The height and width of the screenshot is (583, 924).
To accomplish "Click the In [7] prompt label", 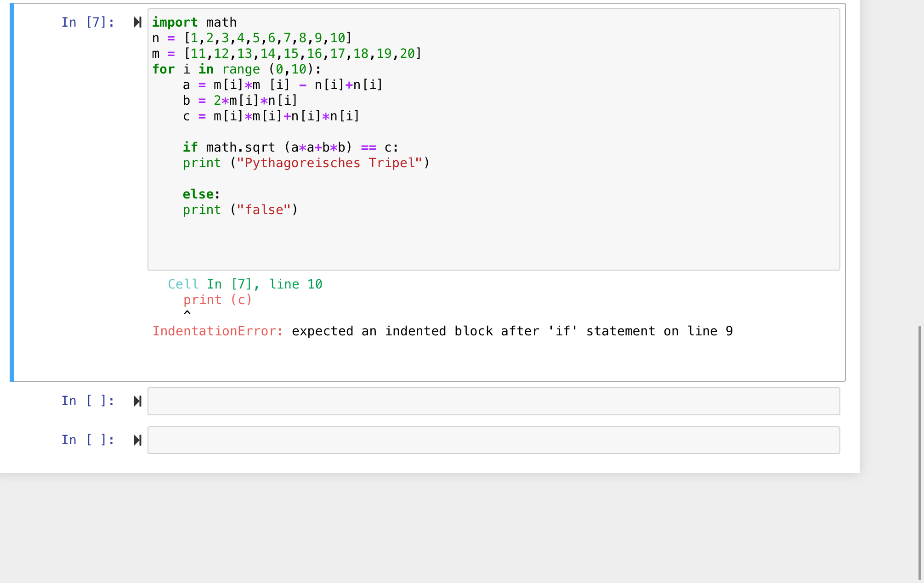I will 88,22.
